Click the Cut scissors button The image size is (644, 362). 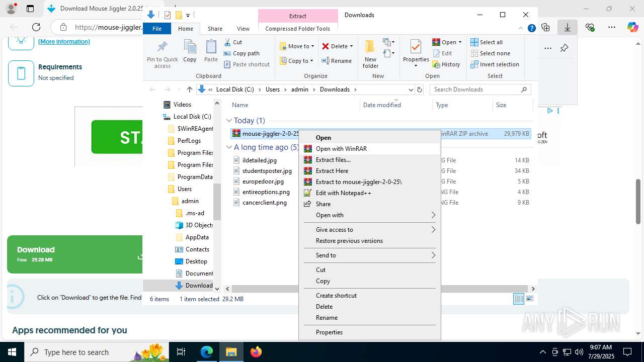coord(233,42)
